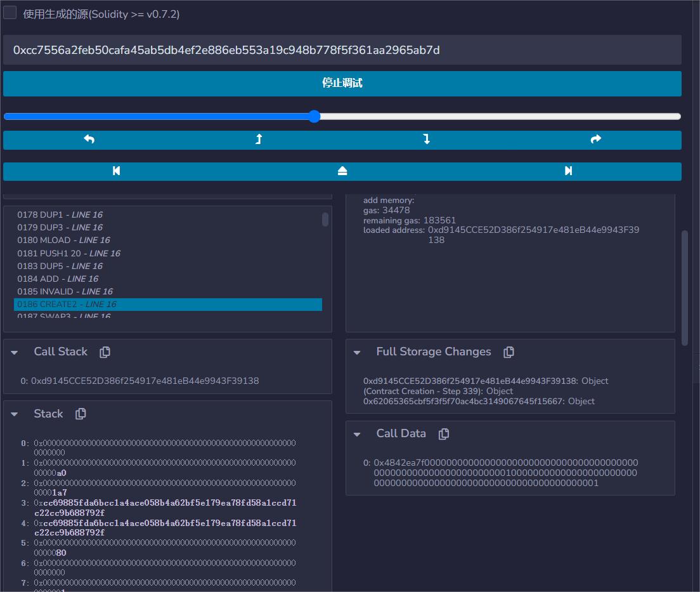Click the step over forward arrow icon
Screen dimensions: 700x592
595,140
